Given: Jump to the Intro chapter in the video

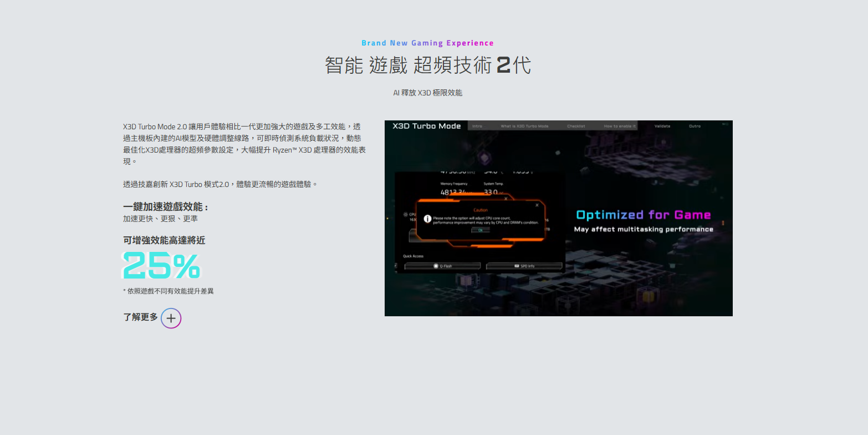Looking at the screenshot, I should point(477,126).
